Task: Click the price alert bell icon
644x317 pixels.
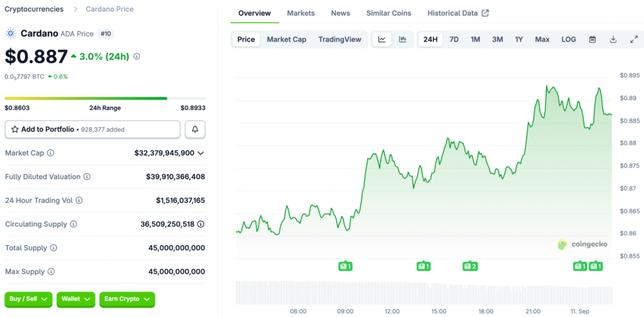Action: pyautogui.click(x=195, y=130)
